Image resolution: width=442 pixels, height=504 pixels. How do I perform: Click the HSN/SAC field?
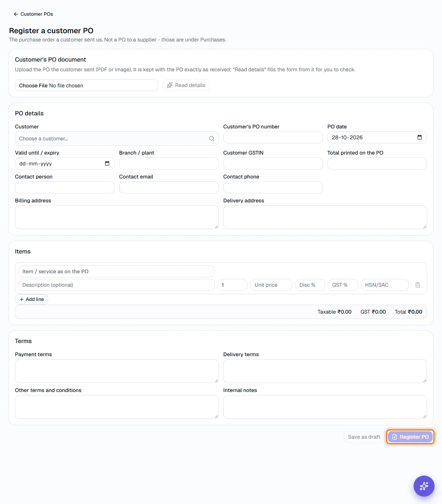(x=385, y=285)
